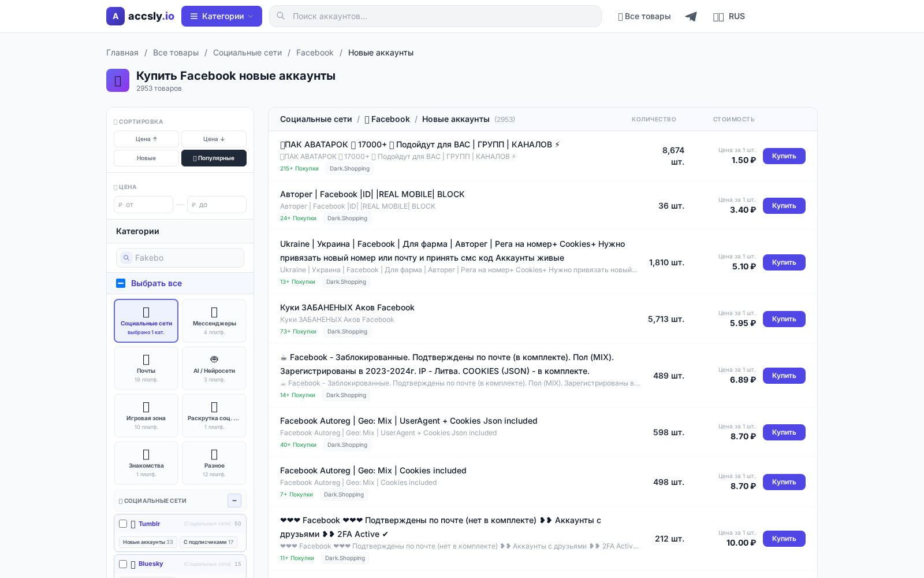Screen dimensions: 924x578
Task: Click the Поиск аккаунтов search field
Action: (435, 16)
